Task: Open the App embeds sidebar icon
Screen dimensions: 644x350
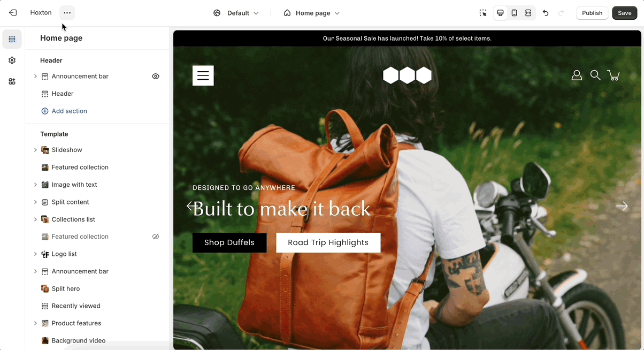Action: [12, 81]
